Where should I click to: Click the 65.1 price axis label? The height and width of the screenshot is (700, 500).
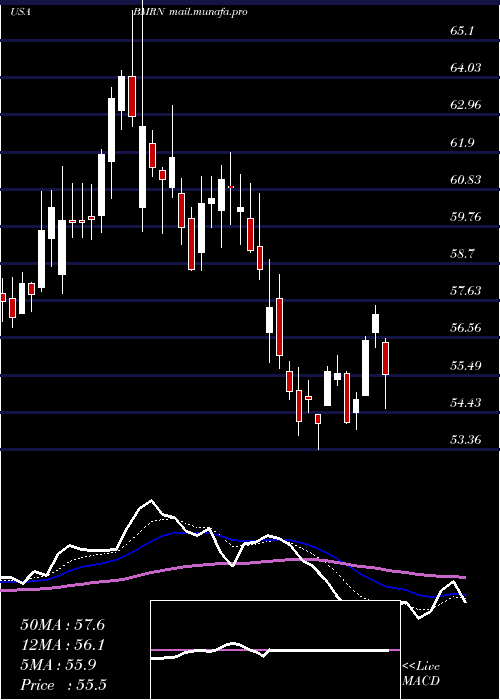(x=462, y=31)
